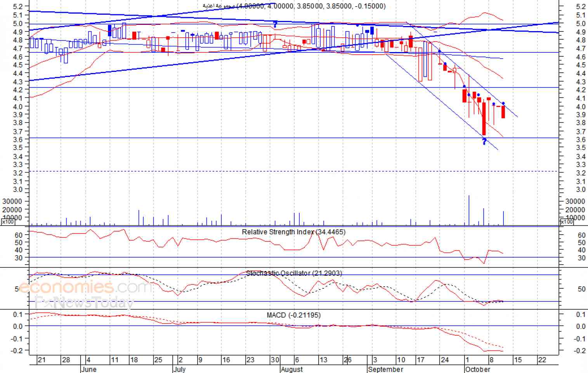Image resolution: width=588 pixels, height=373 pixels.
Task: Click the longest red candle in October
Action: pyautogui.click(x=484, y=119)
